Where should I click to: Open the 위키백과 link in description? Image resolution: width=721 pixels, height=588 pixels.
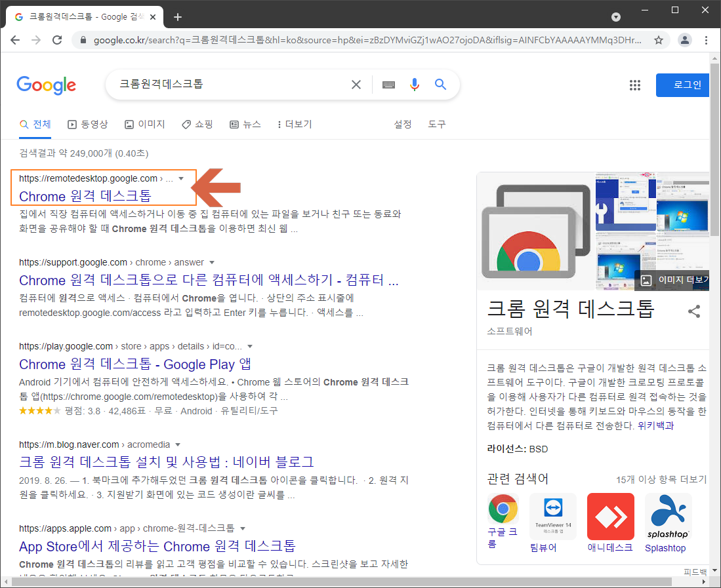click(655, 426)
